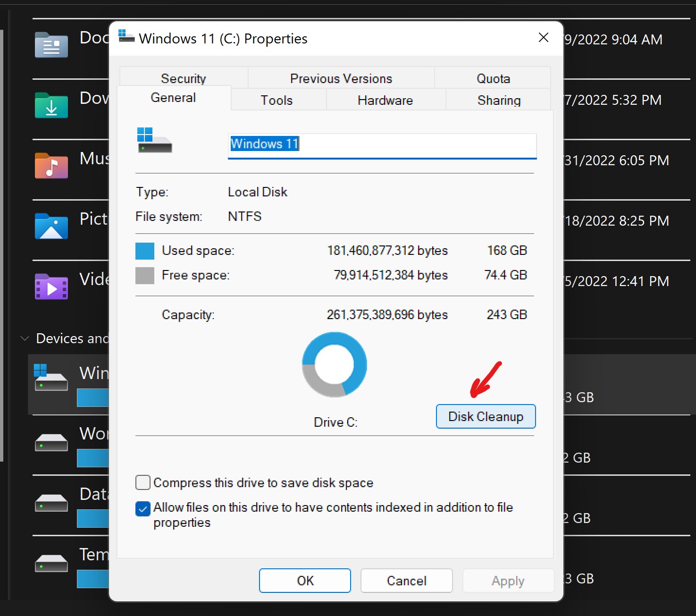
Task: Open the Hardware tab
Action: click(386, 100)
